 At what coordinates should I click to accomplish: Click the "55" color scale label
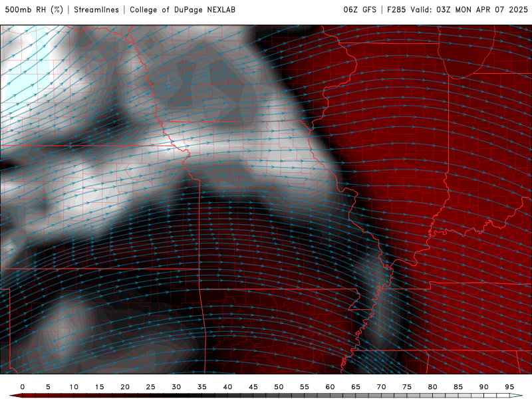305,387
